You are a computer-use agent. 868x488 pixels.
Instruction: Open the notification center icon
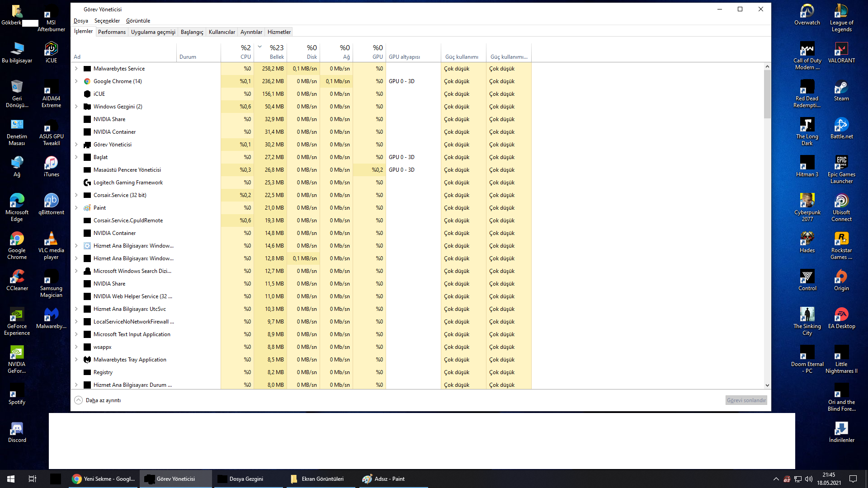click(x=853, y=479)
